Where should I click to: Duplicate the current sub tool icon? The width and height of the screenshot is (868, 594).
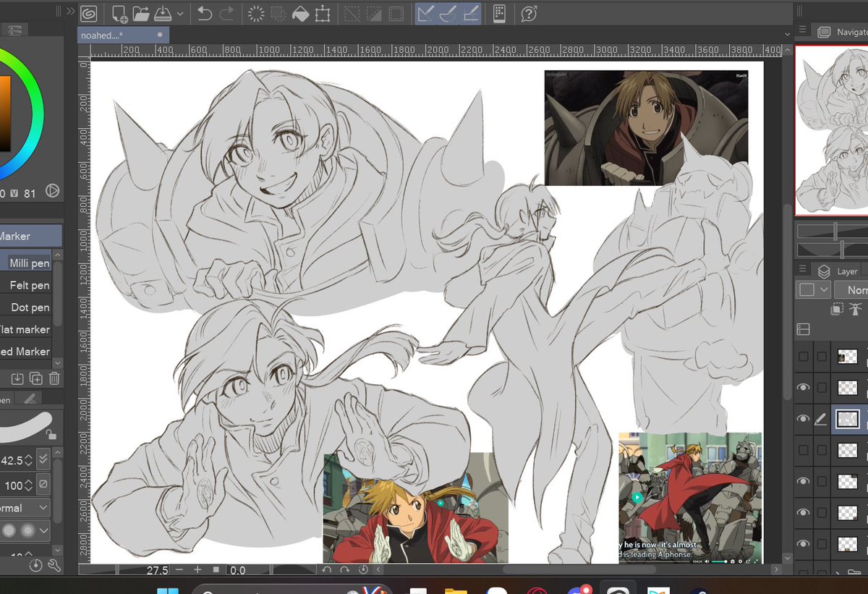(x=35, y=378)
